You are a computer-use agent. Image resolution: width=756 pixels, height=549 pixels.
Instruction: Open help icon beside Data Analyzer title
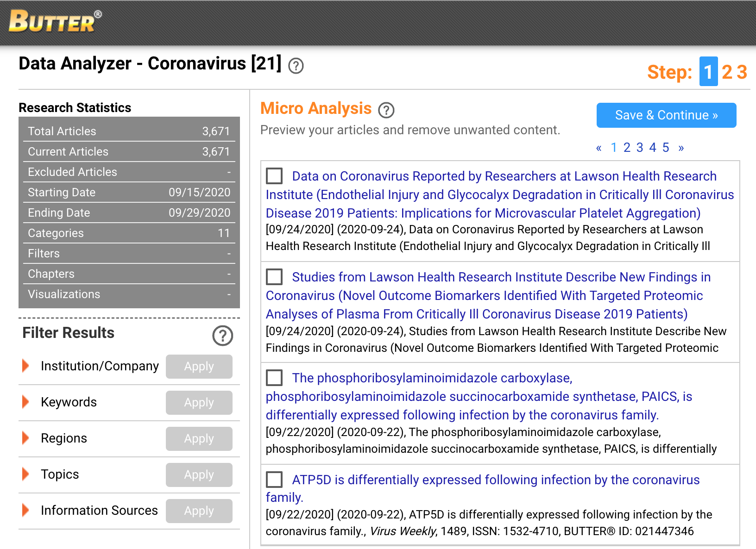pos(296,66)
